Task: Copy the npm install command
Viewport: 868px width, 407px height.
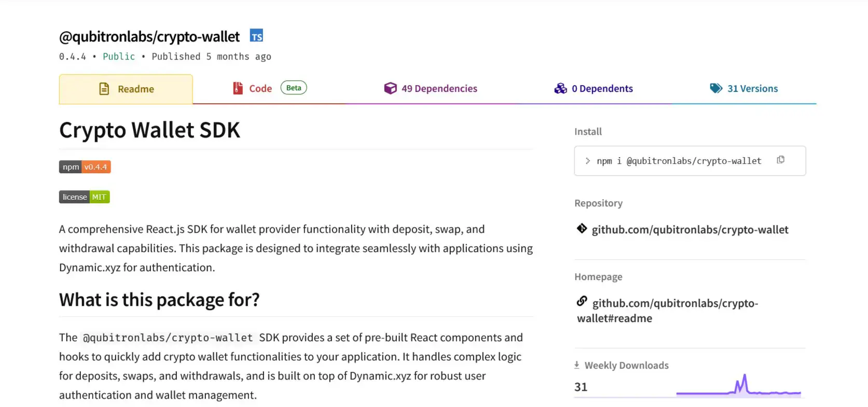Action: tap(780, 160)
